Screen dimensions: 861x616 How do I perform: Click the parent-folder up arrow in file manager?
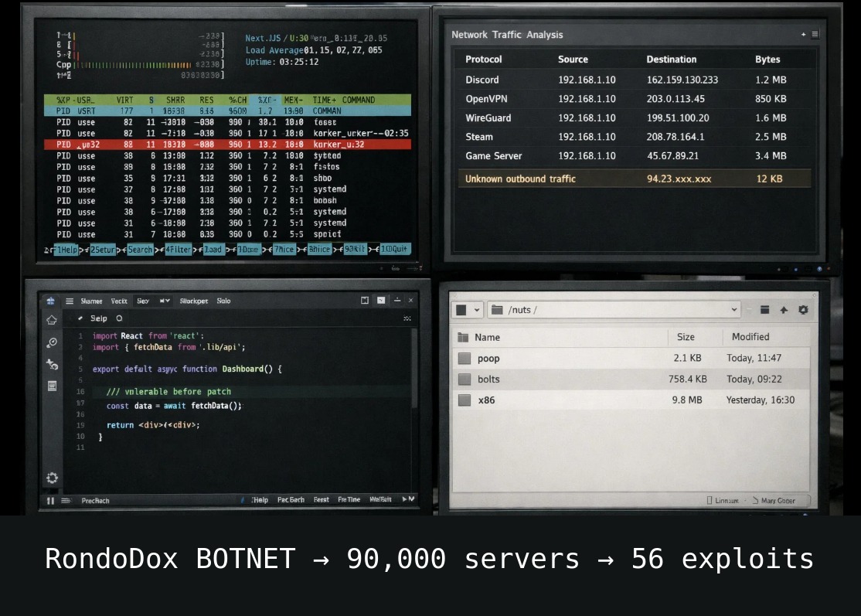[x=784, y=309]
